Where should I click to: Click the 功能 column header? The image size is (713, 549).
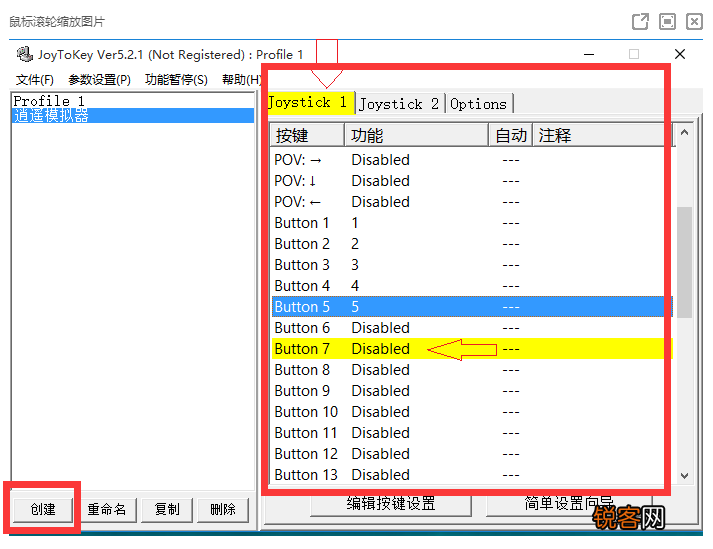[x=417, y=135]
